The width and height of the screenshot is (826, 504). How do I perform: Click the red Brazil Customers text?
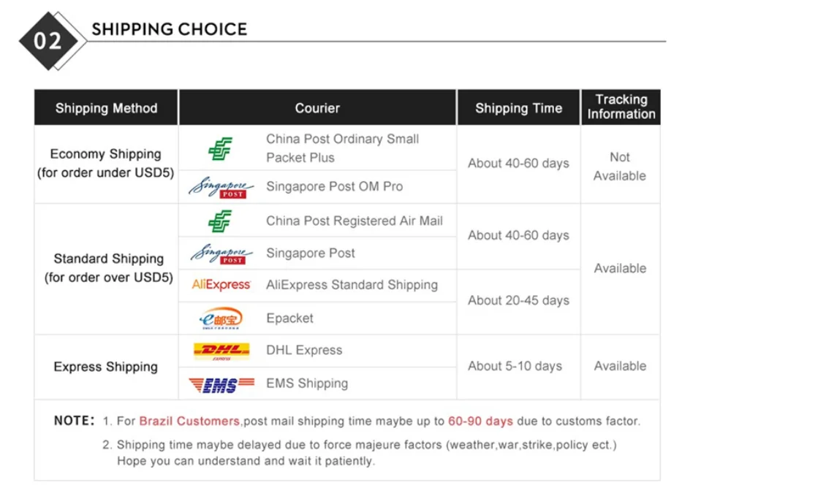(x=189, y=421)
